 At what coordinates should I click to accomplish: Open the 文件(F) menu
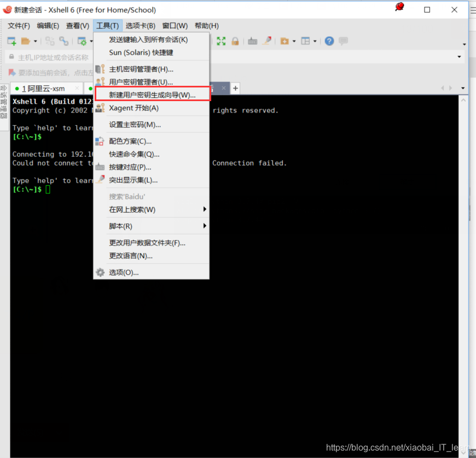(x=19, y=26)
